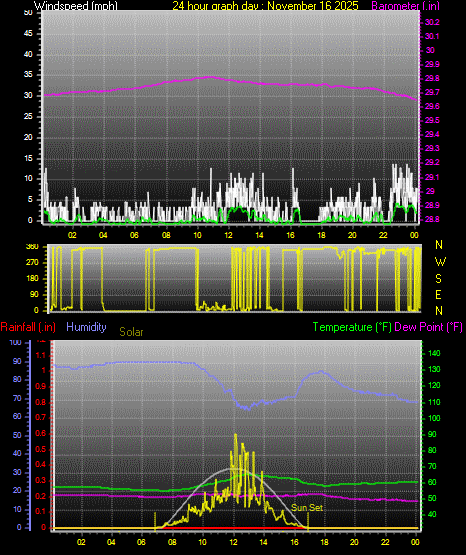
Task: Click the solar radiation peak spike
Action: coord(236,436)
